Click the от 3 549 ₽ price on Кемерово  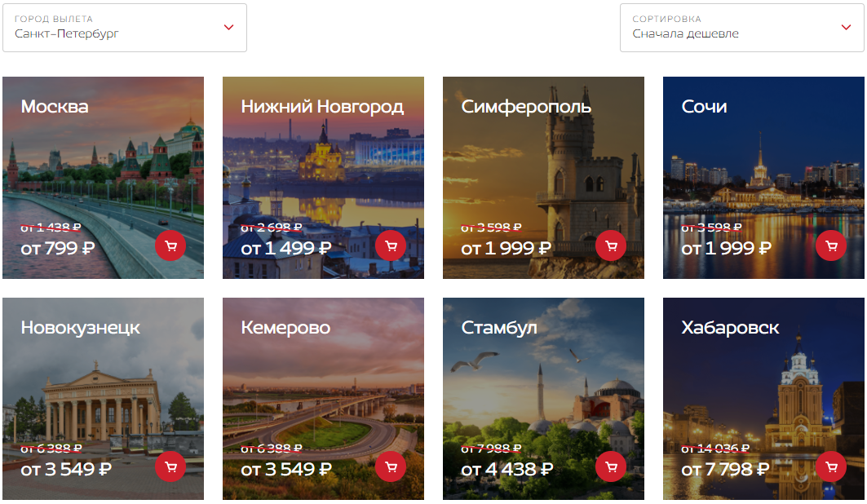(286, 469)
